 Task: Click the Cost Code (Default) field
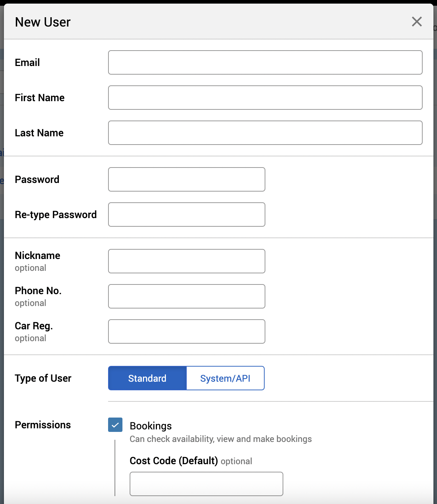pyautogui.click(x=206, y=484)
